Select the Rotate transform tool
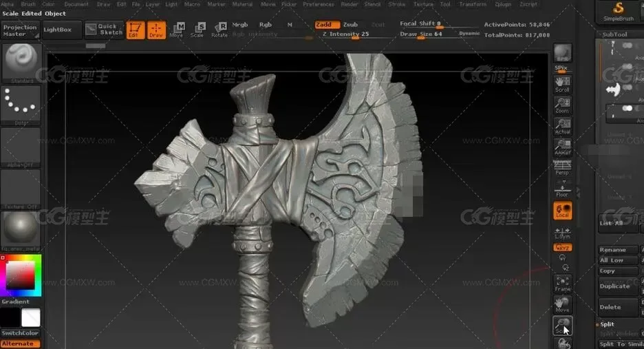This screenshot has height=349, width=644. coord(219,30)
